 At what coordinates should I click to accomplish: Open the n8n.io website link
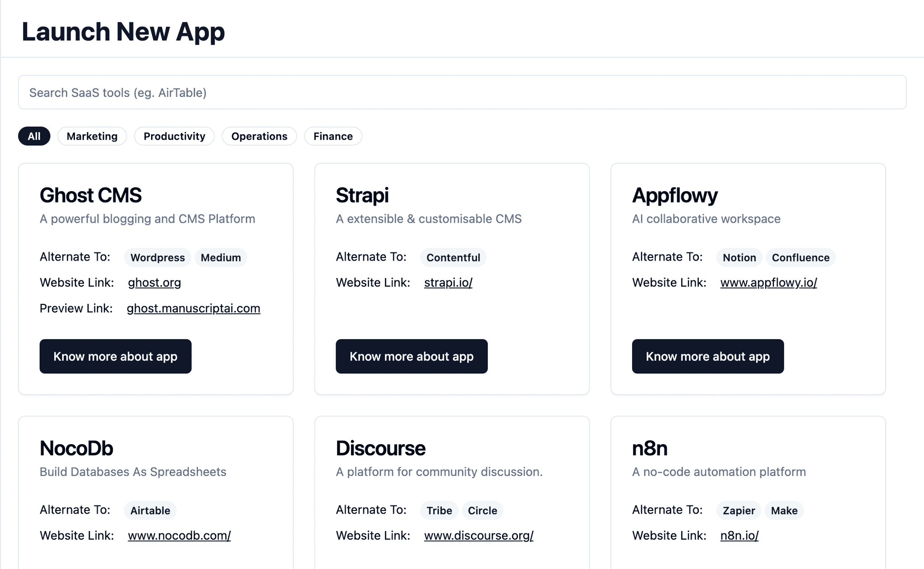click(x=739, y=536)
